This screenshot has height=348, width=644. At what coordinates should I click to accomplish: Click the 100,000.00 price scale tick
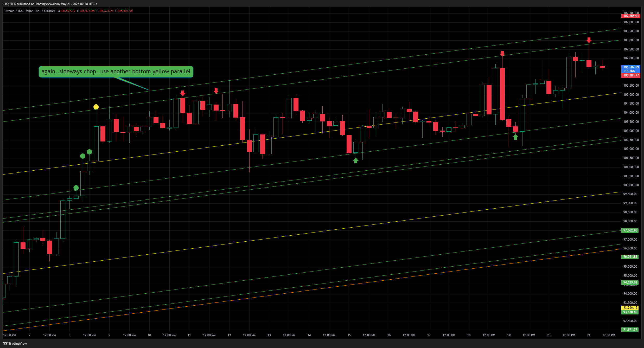631,185
